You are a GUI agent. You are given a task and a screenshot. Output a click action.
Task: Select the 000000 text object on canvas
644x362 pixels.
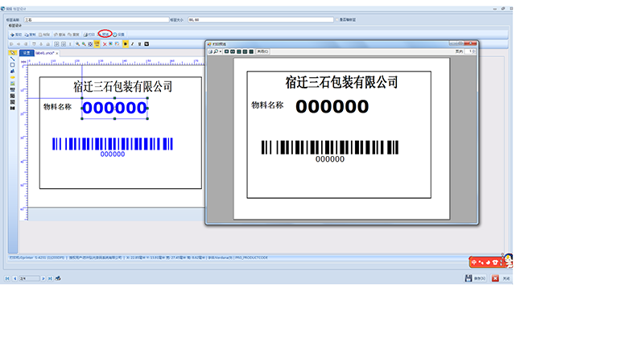click(114, 108)
